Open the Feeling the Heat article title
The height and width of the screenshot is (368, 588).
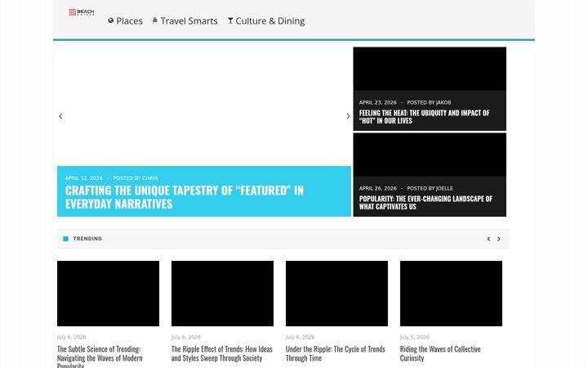(x=424, y=117)
